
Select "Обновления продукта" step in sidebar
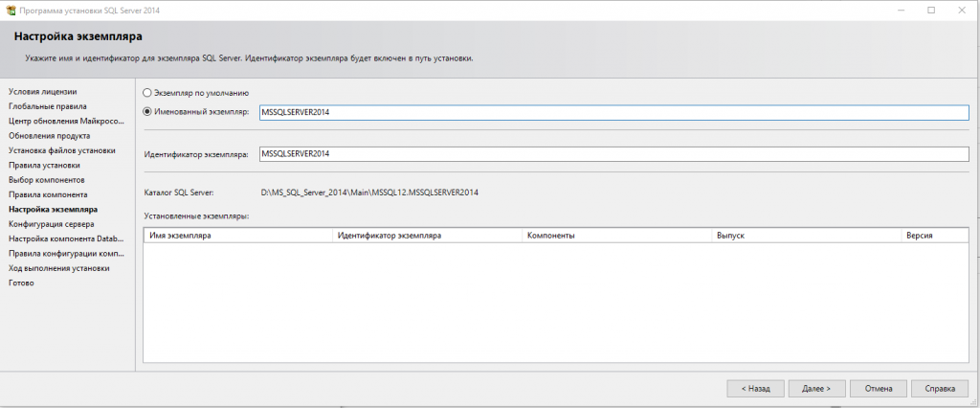point(50,135)
